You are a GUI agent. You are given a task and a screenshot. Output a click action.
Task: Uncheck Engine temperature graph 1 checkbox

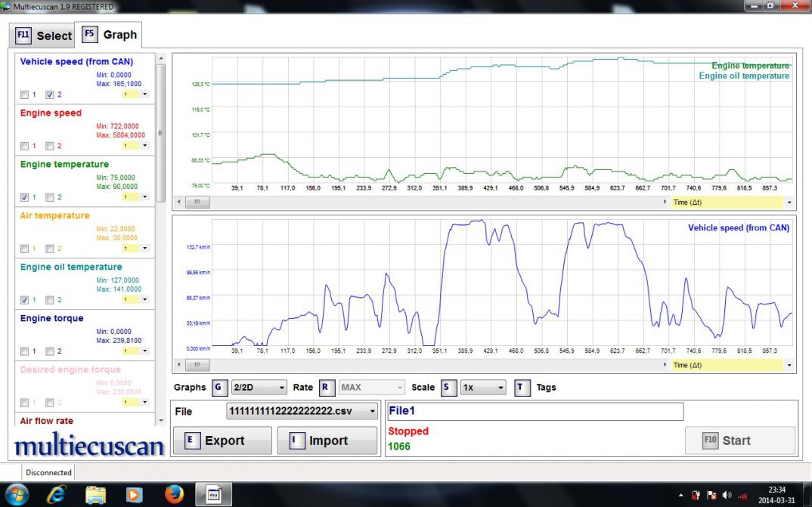click(x=25, y=198)
